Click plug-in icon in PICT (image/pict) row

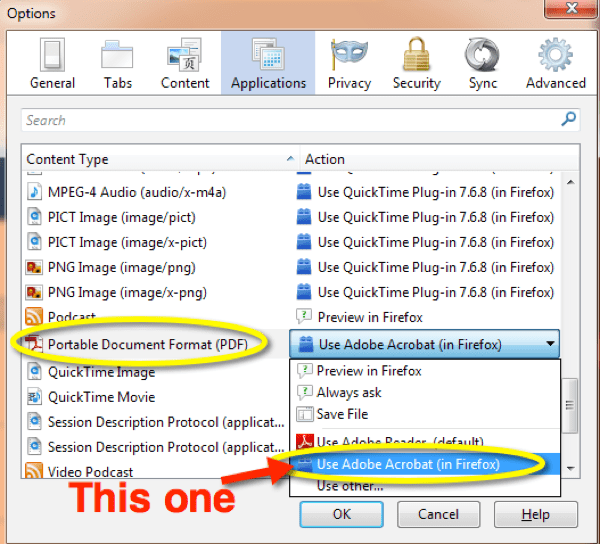(304, 217)
